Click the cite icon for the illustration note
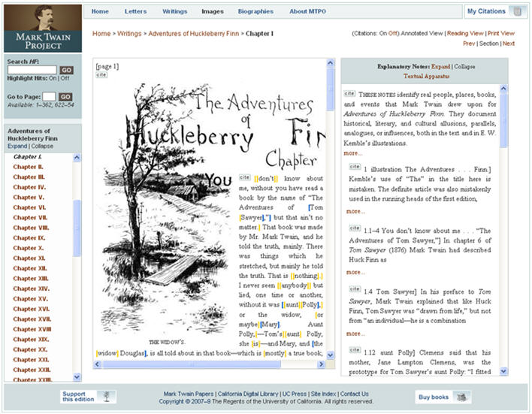 (x=355, y=167)
